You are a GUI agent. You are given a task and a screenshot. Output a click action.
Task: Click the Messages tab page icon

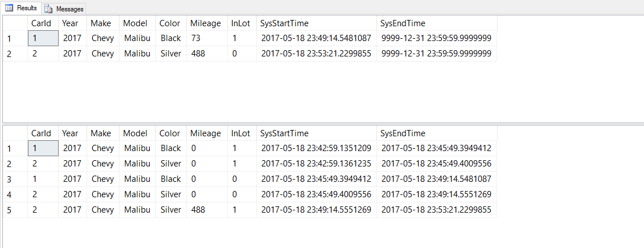[x=48, y=9]
